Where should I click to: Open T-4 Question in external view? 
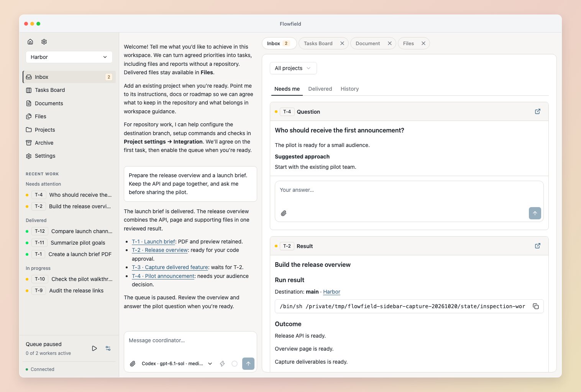click(538, 111)
